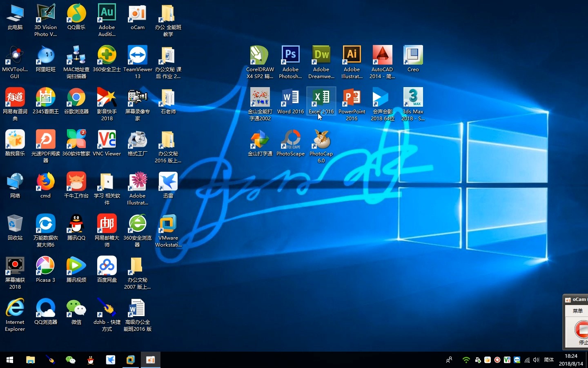This screenshot has width=588, height=368.
Task: Click the 会声会影 2018 64位 icon
Action: [x=382, y=104]
